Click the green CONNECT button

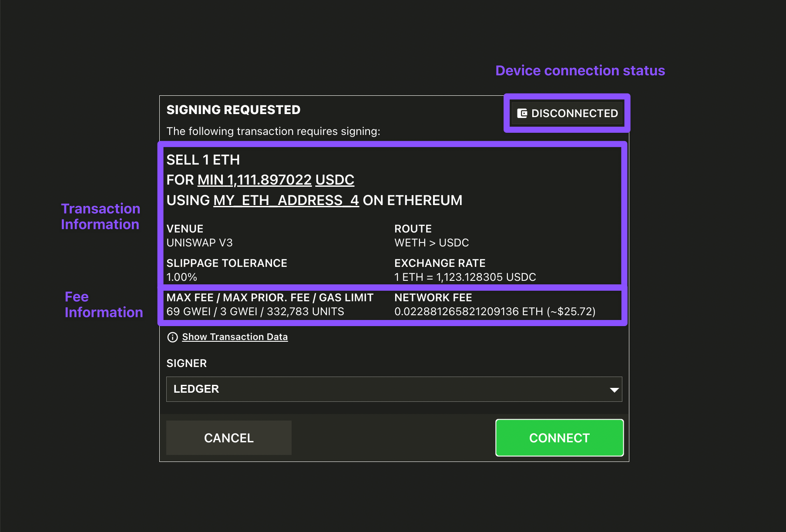point(560,438)
